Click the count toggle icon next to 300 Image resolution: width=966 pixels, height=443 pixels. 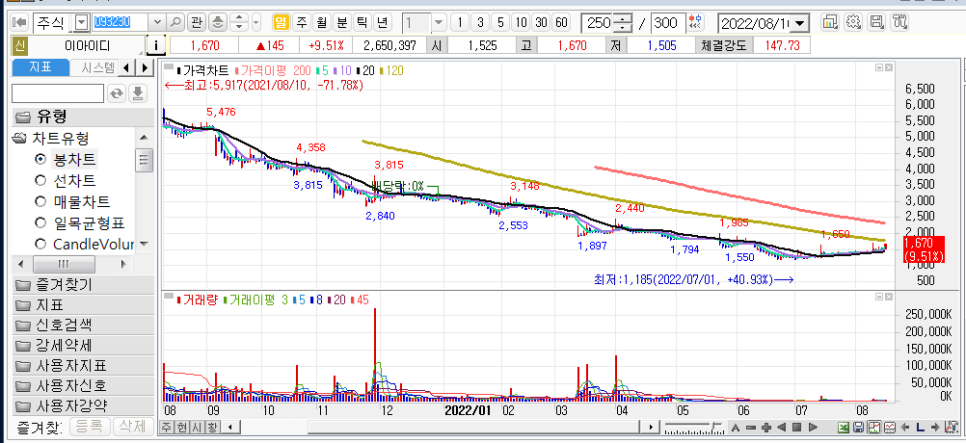696,23
